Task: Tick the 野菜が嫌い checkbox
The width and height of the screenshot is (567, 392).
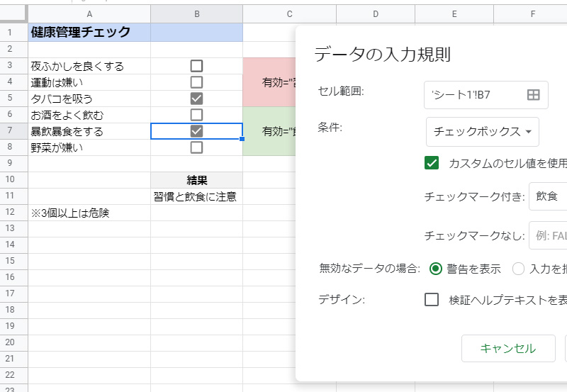Action: [x=196, y=147]
